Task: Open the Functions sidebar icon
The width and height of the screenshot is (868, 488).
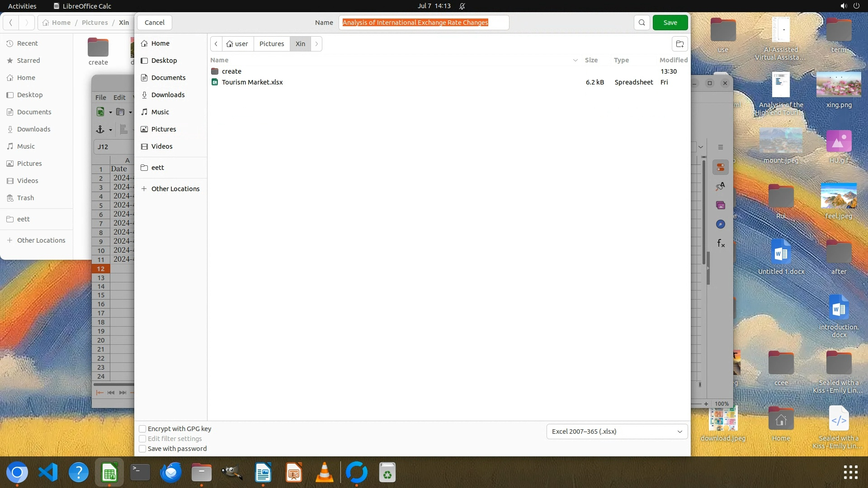Action: pos(721,244)
